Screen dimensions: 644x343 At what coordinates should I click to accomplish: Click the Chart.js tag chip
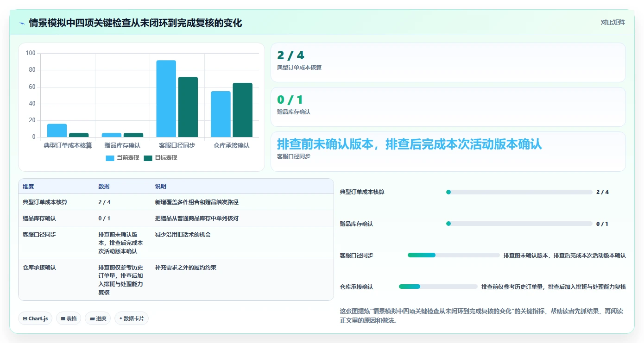point(36,318)
